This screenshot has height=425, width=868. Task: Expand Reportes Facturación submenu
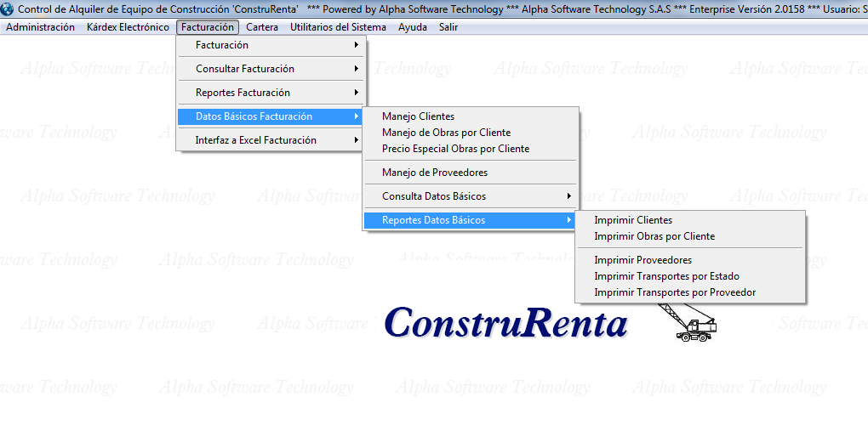point(272,93)
